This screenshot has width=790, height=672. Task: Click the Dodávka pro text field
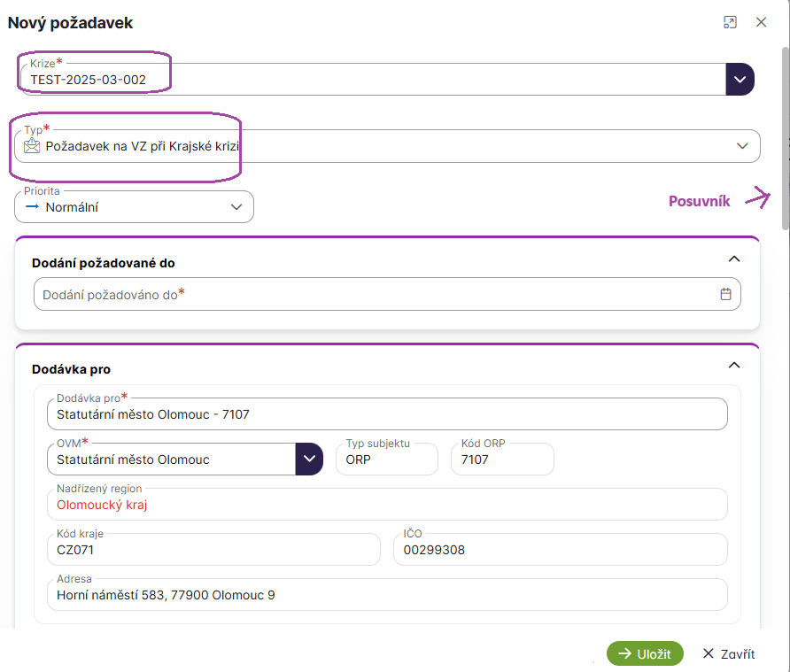(x=386, y=413)
